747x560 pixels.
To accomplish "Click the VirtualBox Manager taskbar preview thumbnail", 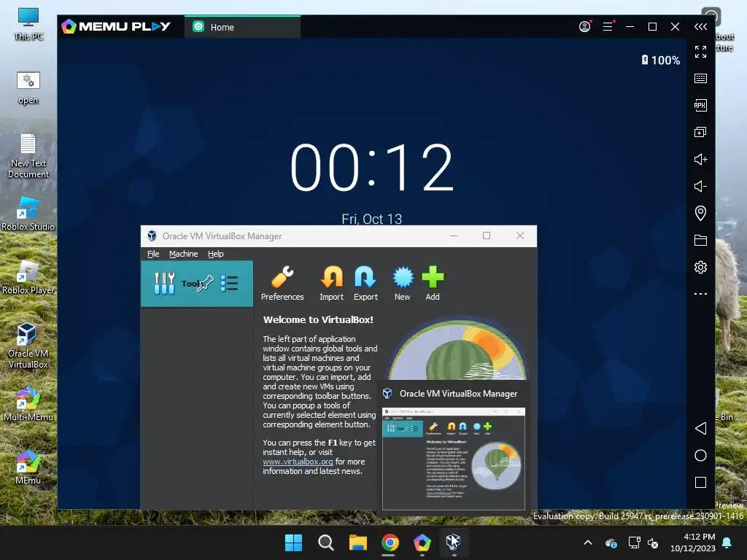I will click(x=454, y=459).
